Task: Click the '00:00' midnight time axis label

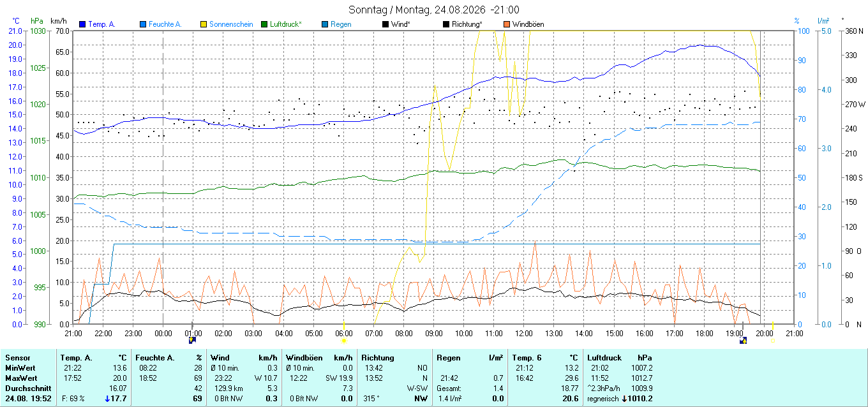Action: (163, 334)
